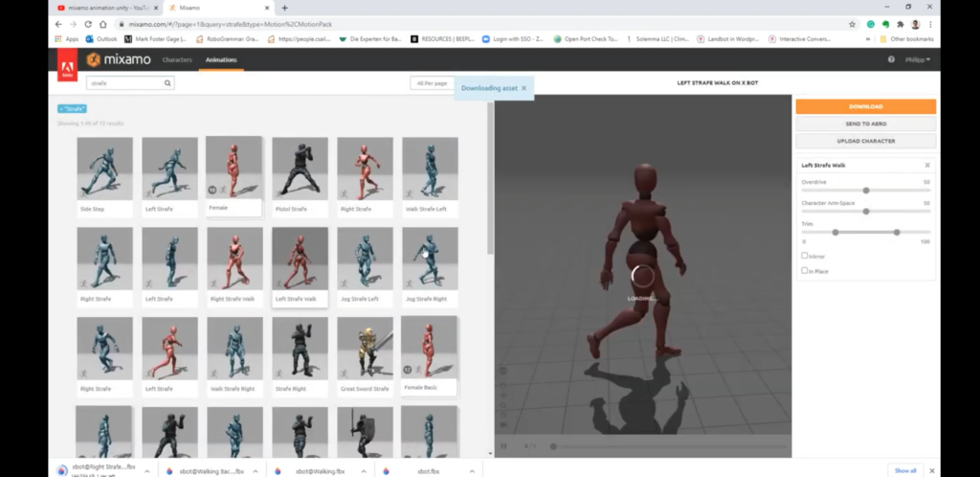Open the help question mark icon
This screenshot has width=980, height=477.
[891, 59]
